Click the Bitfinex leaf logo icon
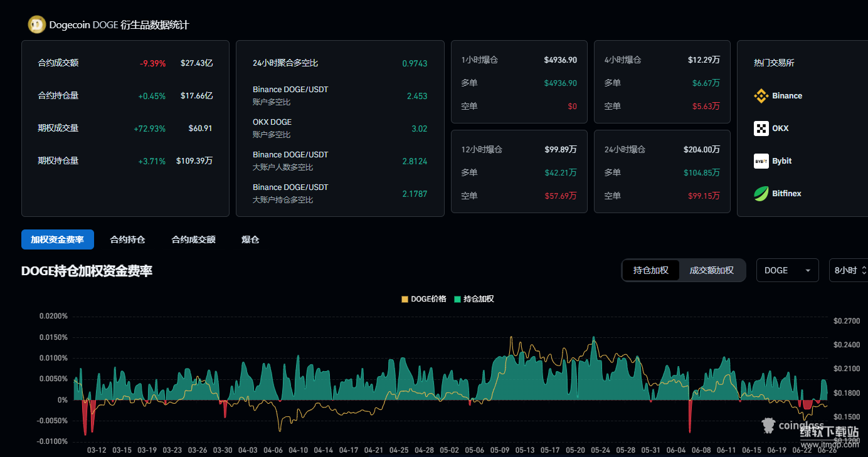 point(761,194)
